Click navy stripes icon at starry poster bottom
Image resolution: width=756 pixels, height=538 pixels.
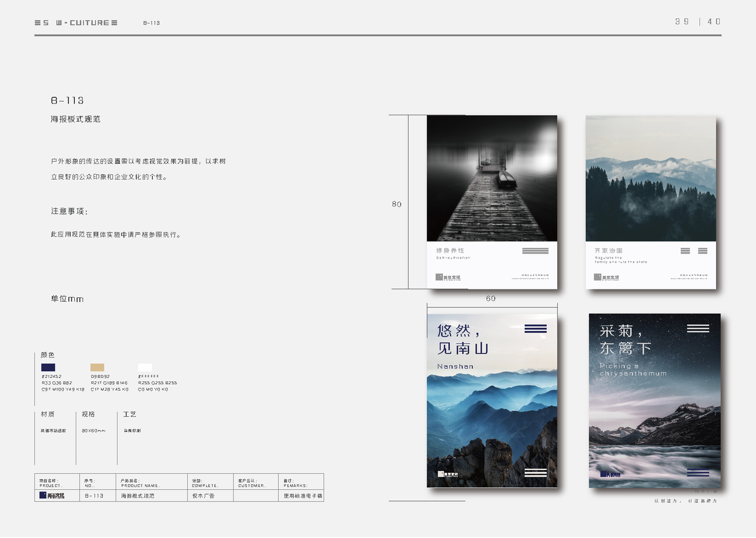(698, 473)
